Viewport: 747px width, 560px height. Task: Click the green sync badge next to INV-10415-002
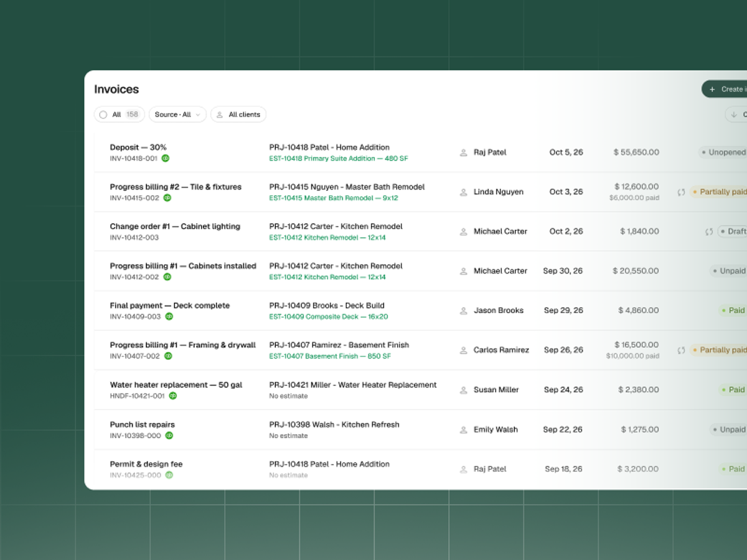point(167,198)
